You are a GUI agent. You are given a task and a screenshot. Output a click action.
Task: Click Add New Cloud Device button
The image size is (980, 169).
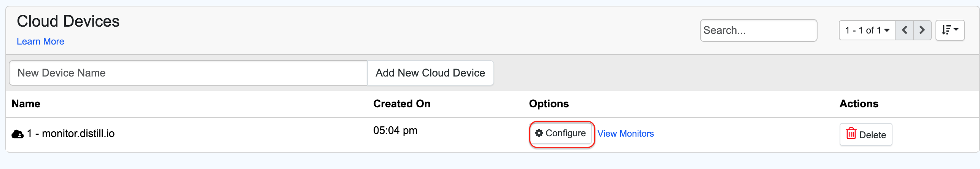430,73
